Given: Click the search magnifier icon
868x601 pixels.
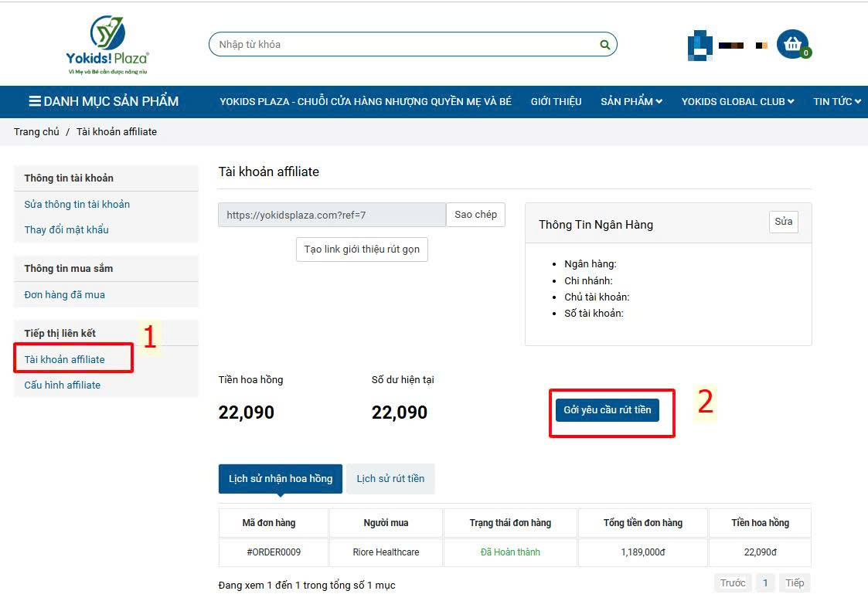Looking at the screenshot, I should point(605,45).
